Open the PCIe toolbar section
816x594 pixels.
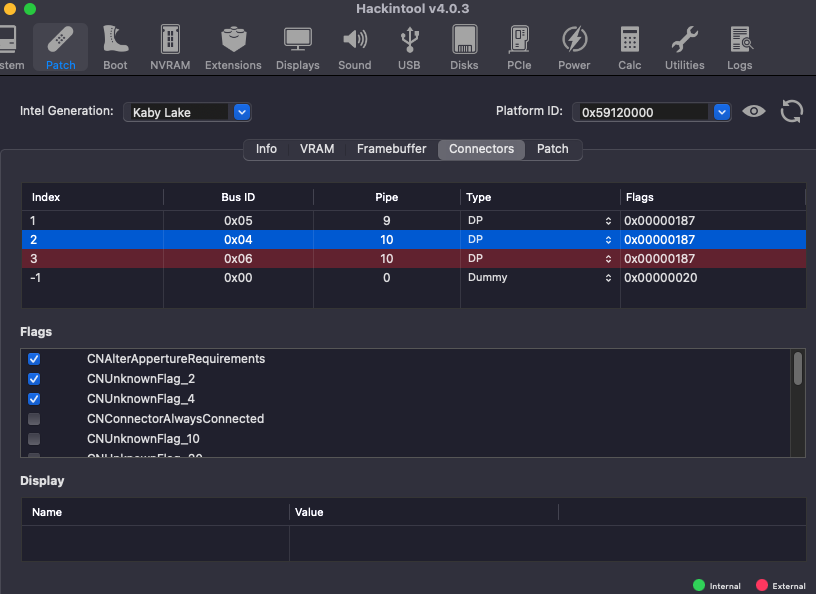click(519, 47)
